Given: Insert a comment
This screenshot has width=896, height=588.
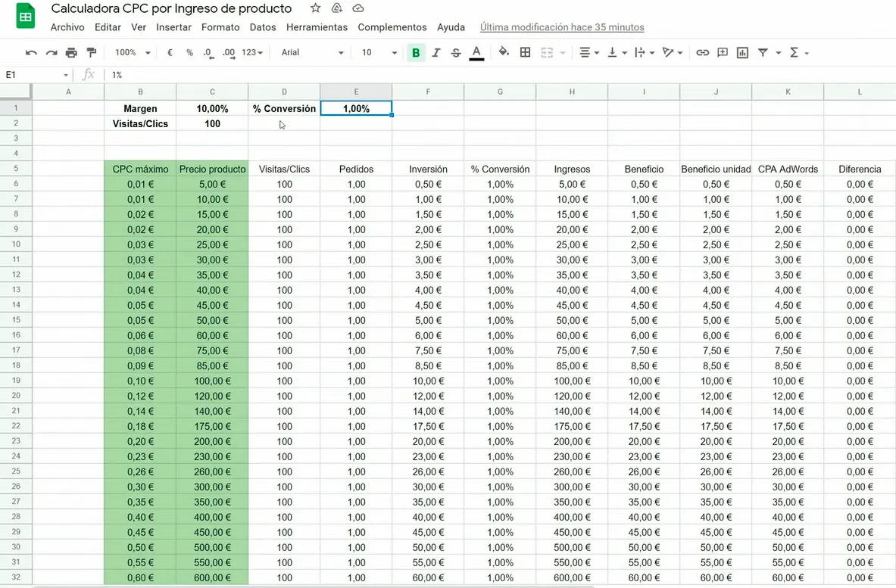Looking at the screenshot, I should click(x=723, y=52).
